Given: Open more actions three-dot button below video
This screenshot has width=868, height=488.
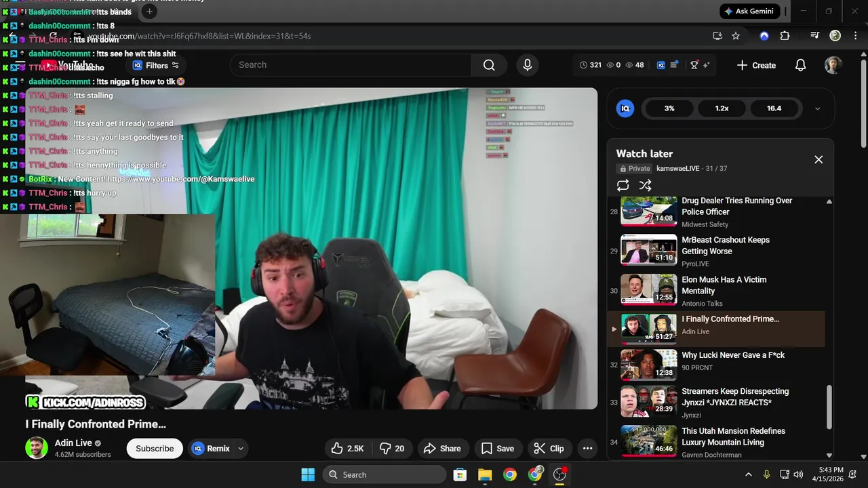Looking at the screenshot, I should point(587,448).
